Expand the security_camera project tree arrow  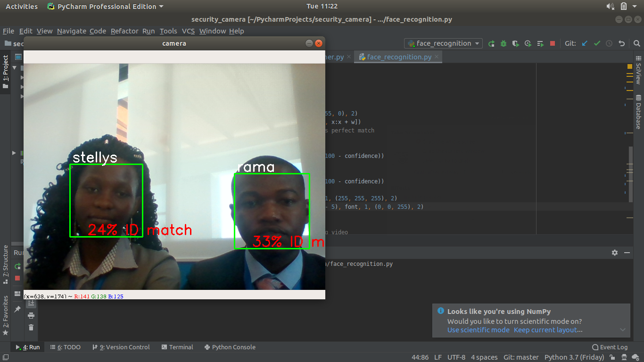click(x=14, y=67)
